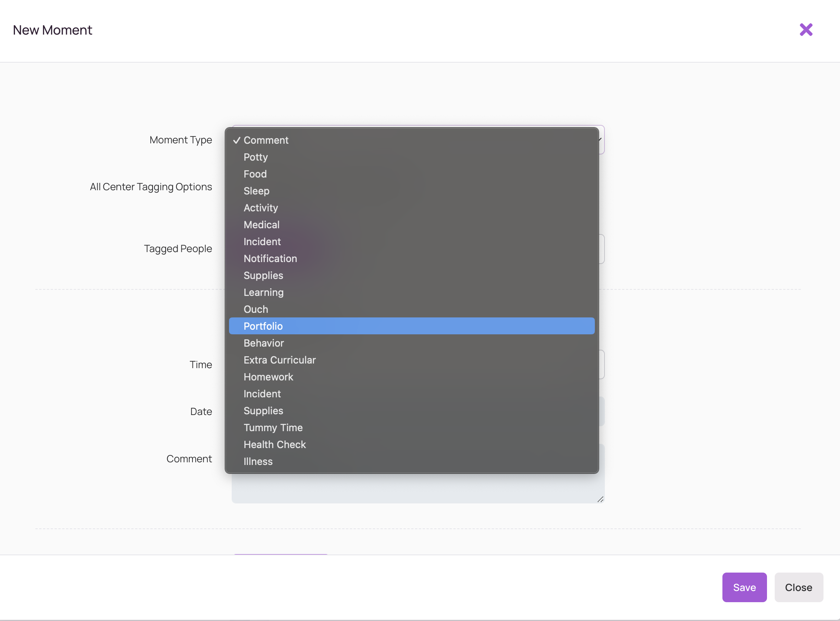Click the Comment text area resize handle
840x621 pixels.
click(x=600, y=499)
